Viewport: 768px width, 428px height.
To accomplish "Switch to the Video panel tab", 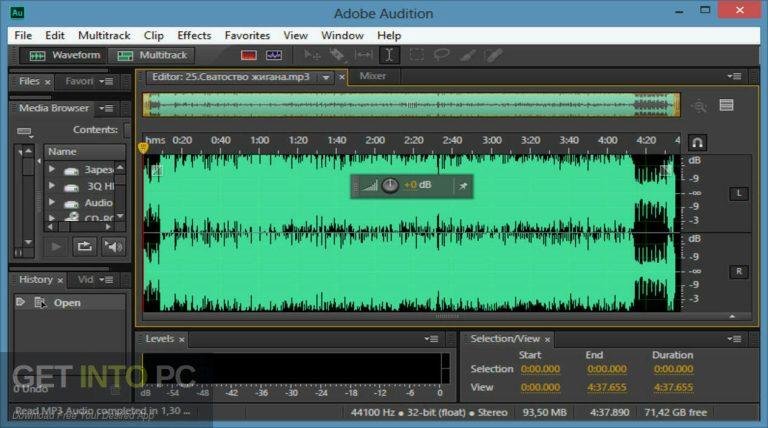I will (85, 280).
